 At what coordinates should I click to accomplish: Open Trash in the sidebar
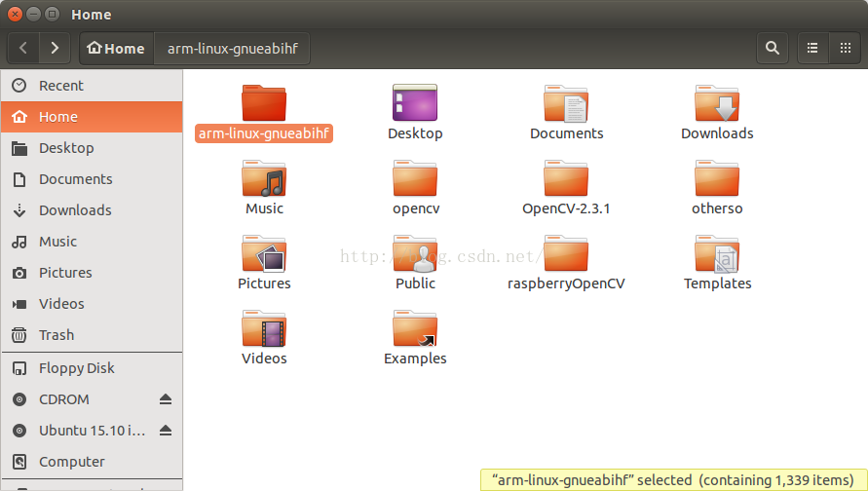click(x=92, y=335)
